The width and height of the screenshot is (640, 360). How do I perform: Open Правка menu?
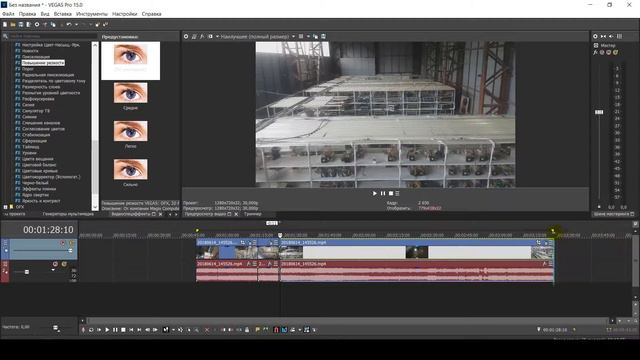pyautogui.click(x=27, y=14)
